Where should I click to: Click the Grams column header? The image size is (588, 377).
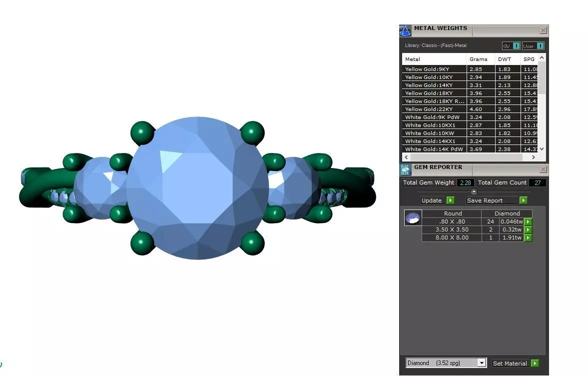pos(481,59)
